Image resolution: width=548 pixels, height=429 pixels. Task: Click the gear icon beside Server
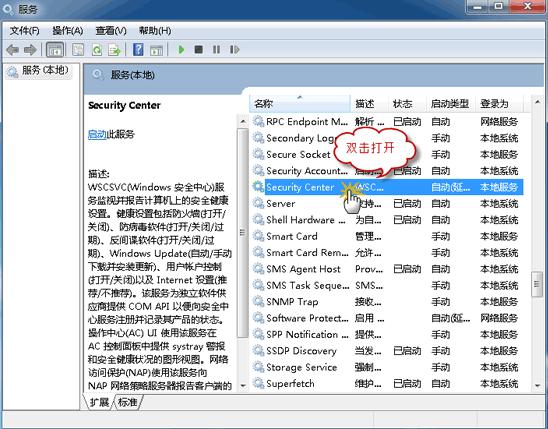pyautogui.click(x=258, y=203)
